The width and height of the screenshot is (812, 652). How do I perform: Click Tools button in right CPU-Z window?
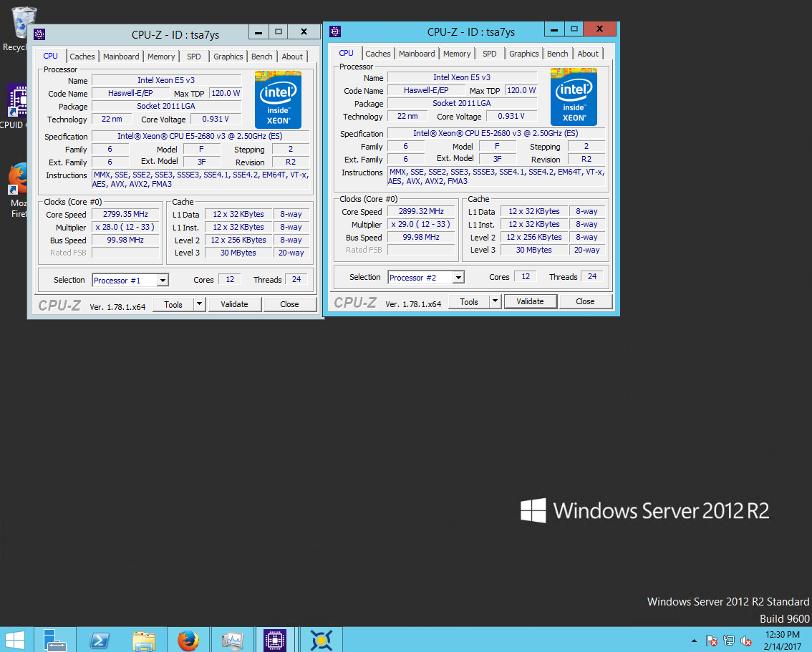click(x=469, y=301)
